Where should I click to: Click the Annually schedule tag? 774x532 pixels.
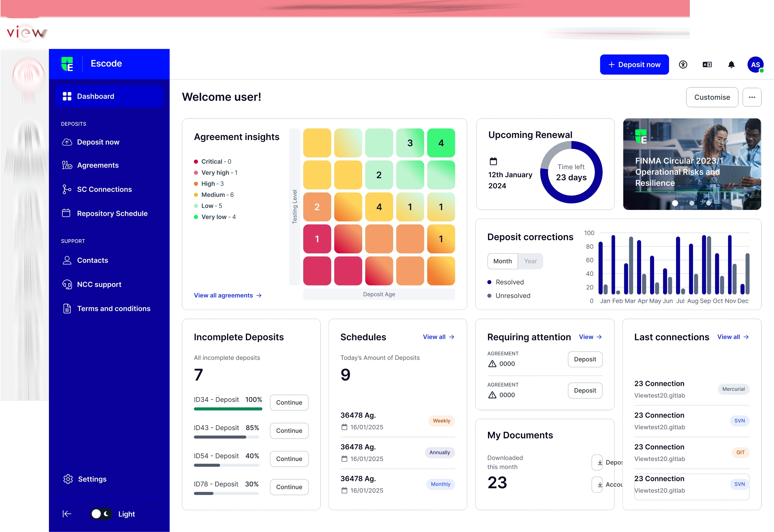[440, 452]
